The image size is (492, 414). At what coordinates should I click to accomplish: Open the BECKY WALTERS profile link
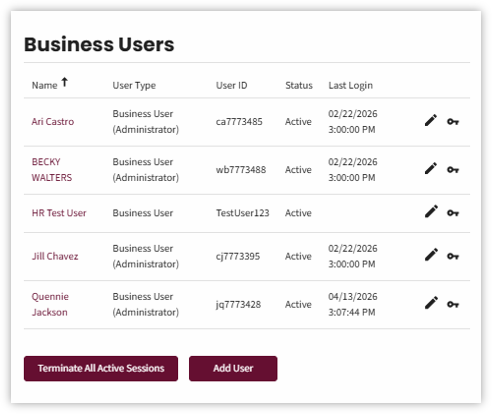[52, 170]
